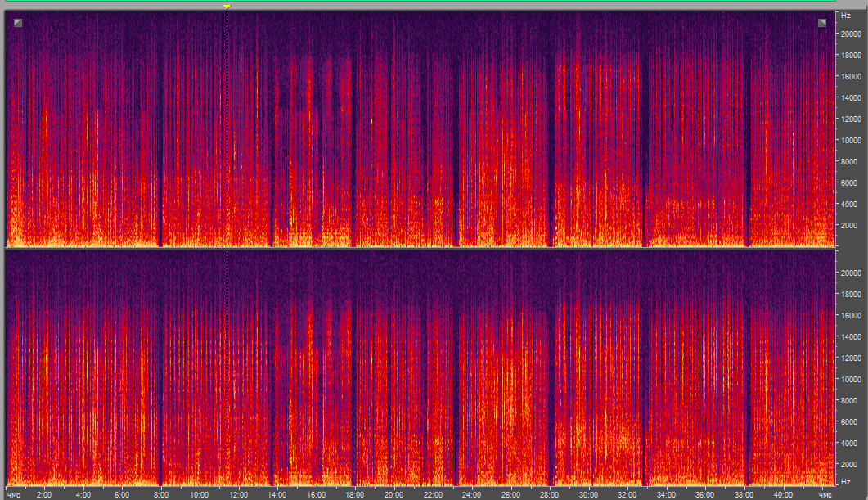Viewport: 868px width, 500px height.
Task: Click the top-right corner icon of the spectrogram
Action: tap(822, 23)
